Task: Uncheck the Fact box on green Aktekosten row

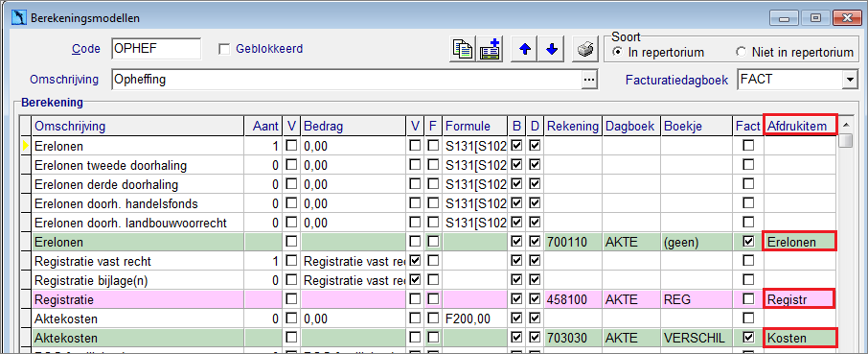Action: tap(748, 338)
